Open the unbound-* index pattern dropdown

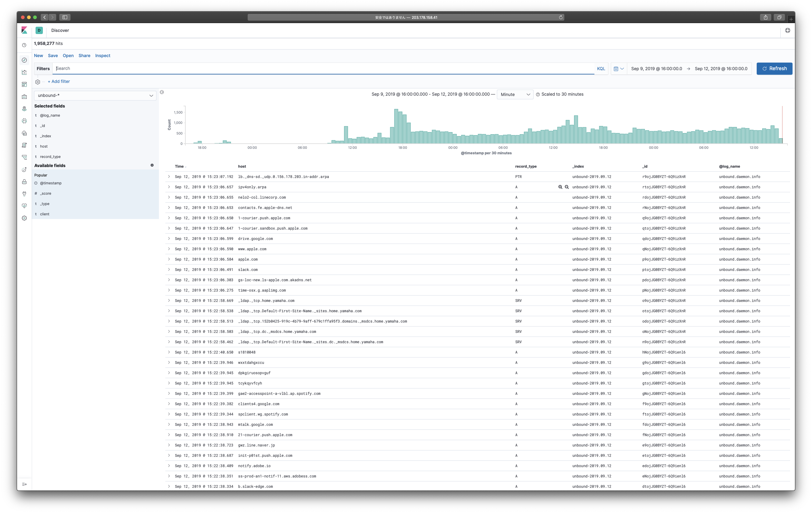[95, 95]
